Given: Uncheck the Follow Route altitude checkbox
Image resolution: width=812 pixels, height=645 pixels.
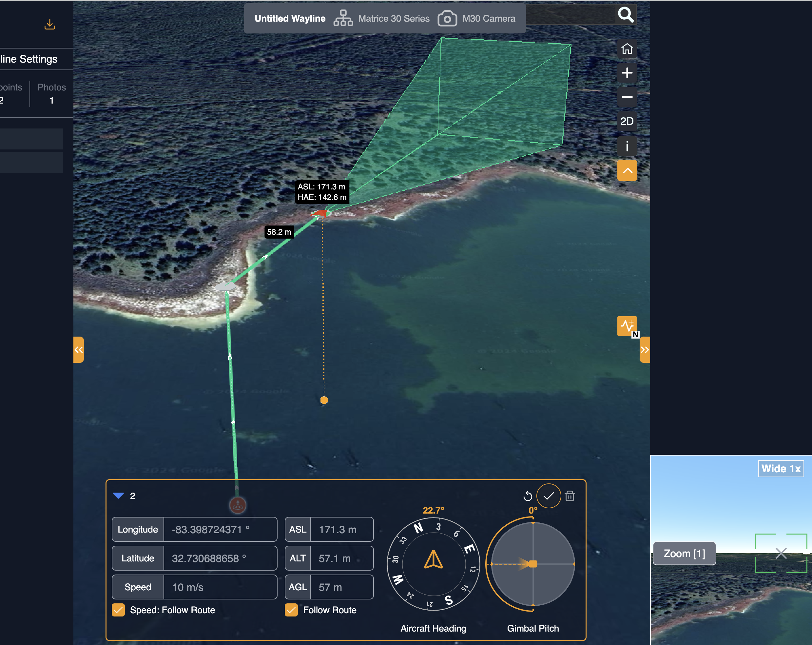Looking at the screenshot, I should 291,610.
